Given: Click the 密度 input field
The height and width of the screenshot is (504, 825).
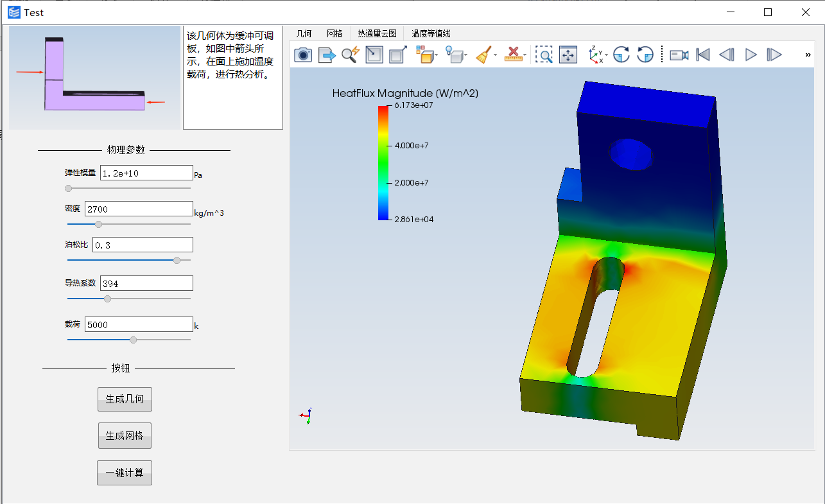Looking at the screenshot, I should [x=139, y=209].
